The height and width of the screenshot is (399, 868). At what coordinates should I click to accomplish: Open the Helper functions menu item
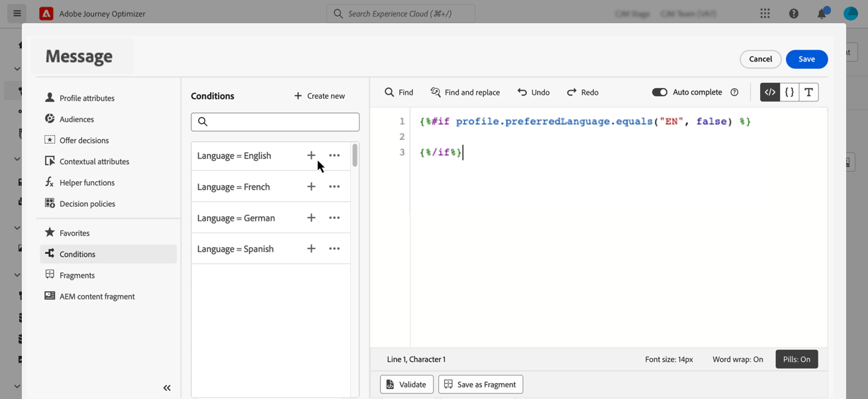point(87,182)
